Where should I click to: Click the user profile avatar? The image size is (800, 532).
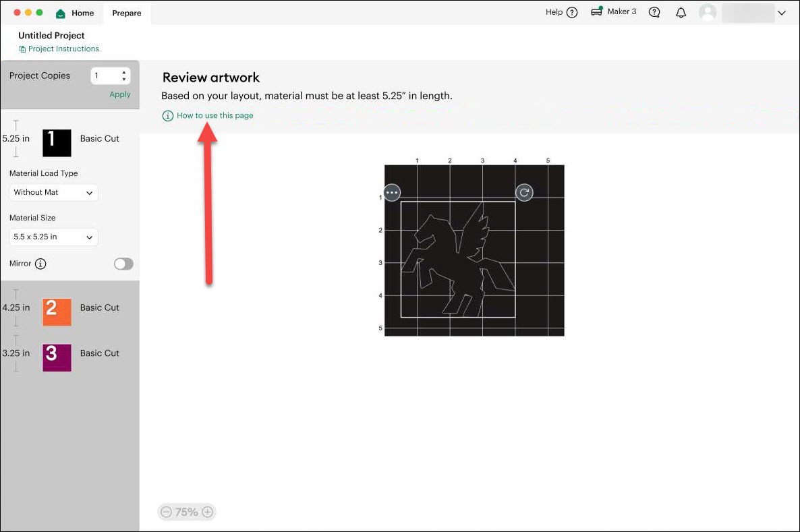click(708, 12)
